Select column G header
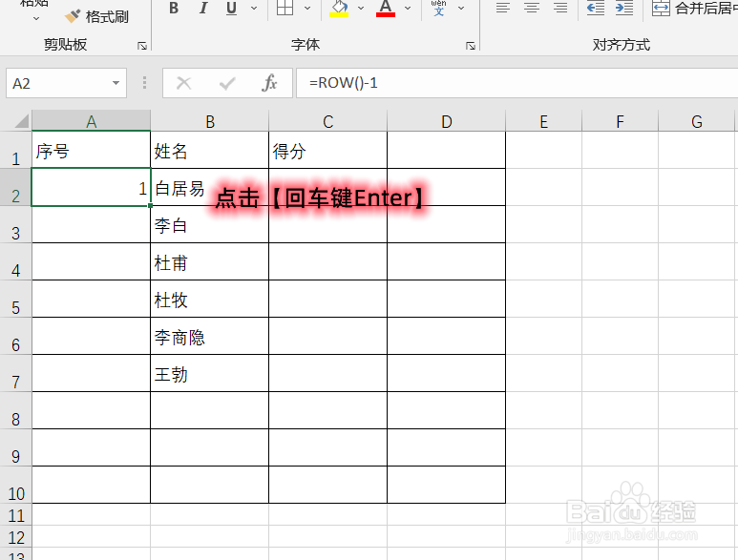 tap(697, 121)
